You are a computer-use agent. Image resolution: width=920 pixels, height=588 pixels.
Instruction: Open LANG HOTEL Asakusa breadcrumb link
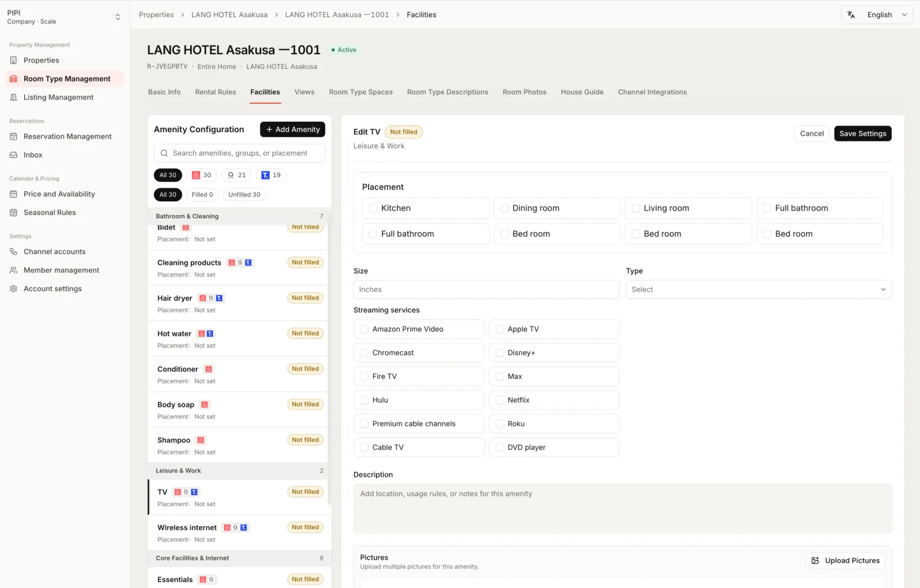229,15
